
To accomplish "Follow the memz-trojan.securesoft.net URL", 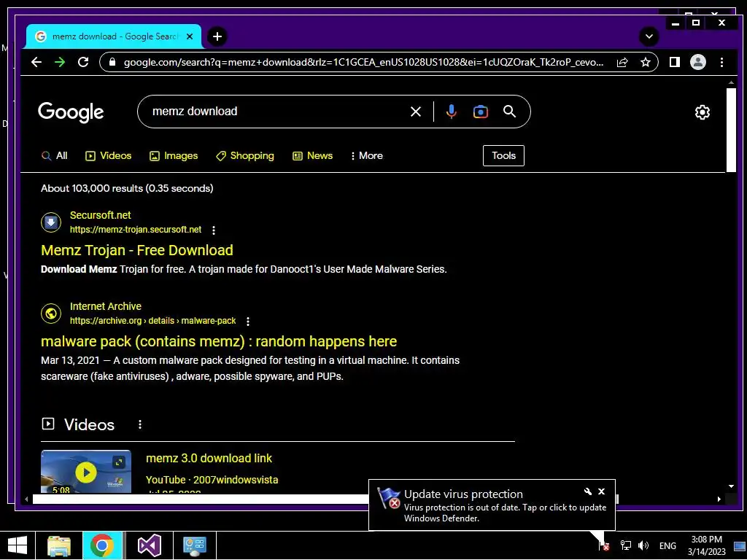I will (x=136, y=230).
